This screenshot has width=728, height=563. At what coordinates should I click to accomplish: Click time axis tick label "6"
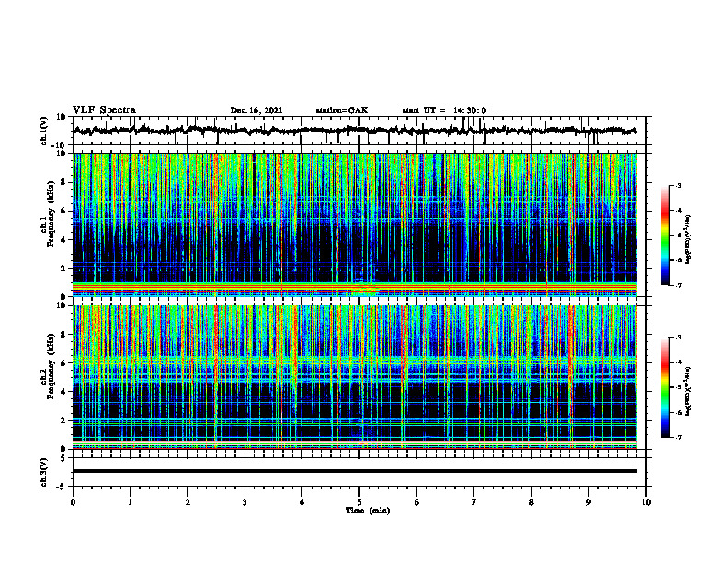(x=416, y=502)
